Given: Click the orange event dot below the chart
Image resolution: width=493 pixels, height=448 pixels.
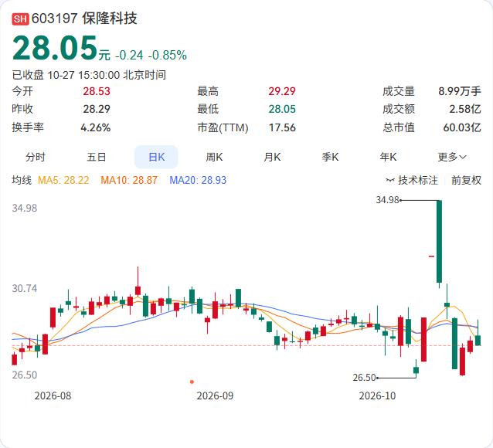Looking at the screenshot, I should [x=192, y=382].
